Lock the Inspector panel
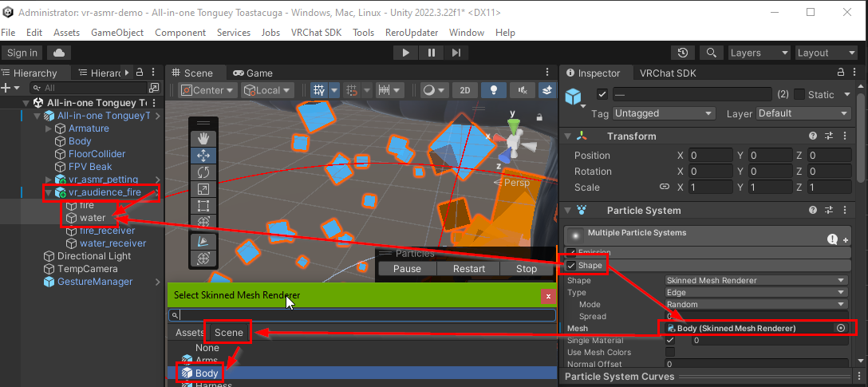This screenshot has width=868, height=387. click(x=840, y=73)
